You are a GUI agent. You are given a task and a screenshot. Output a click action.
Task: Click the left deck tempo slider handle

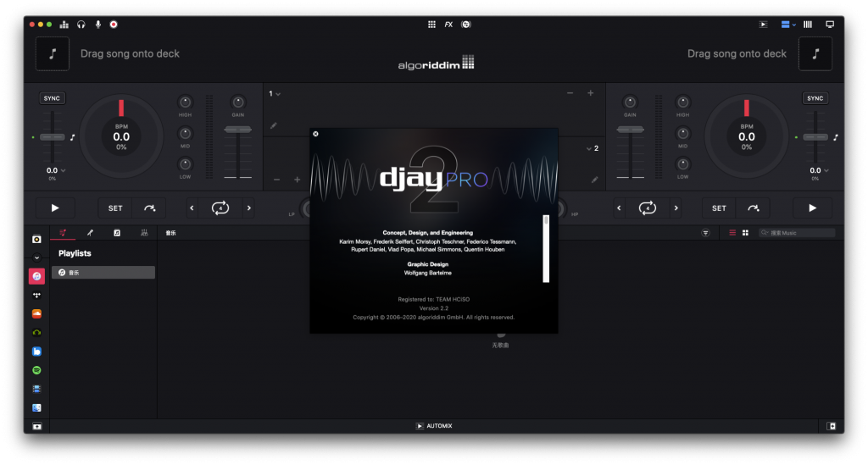tap(52, 137)
